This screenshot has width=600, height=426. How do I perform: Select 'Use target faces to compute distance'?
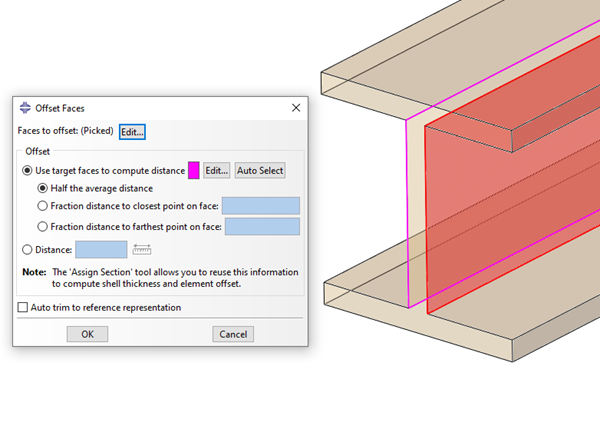[x=27, y=171]
